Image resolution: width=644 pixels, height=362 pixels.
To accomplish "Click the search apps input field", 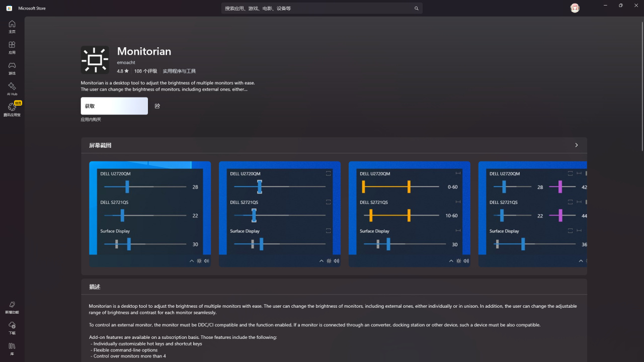I will (322, 9).
